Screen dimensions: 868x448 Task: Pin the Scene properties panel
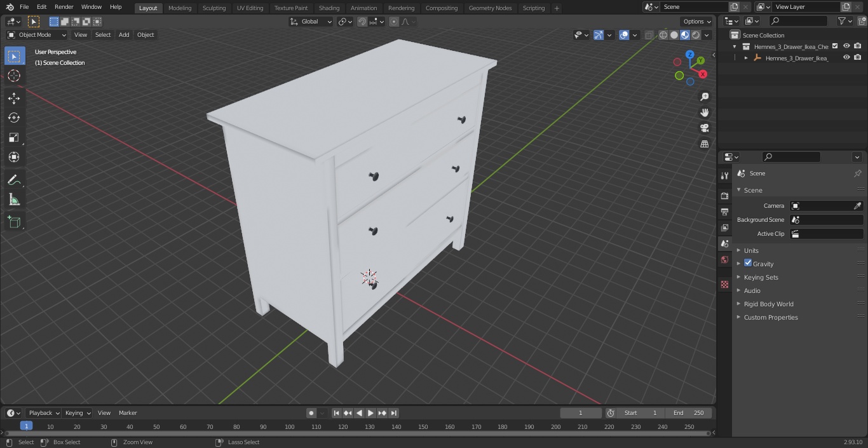tap(857, 173)
